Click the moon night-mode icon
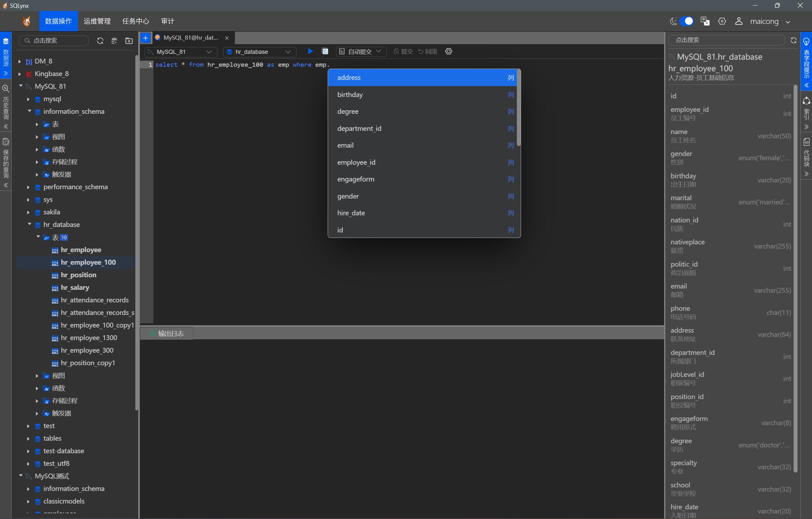 673,21
